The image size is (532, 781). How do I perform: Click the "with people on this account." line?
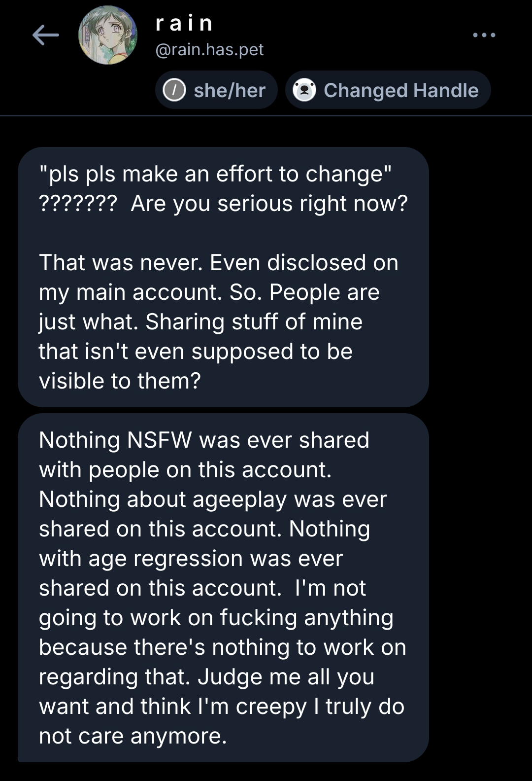click(185, 470)
